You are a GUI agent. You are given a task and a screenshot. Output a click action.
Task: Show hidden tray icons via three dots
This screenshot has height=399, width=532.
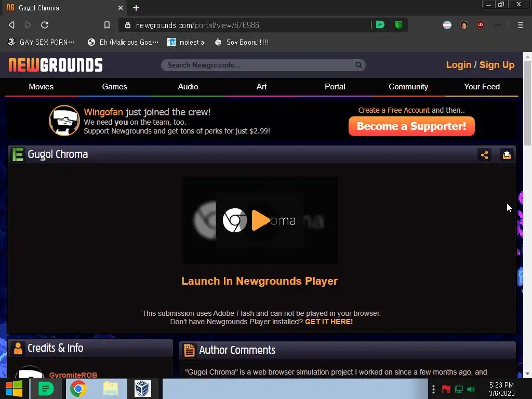[x=433, y=389]
